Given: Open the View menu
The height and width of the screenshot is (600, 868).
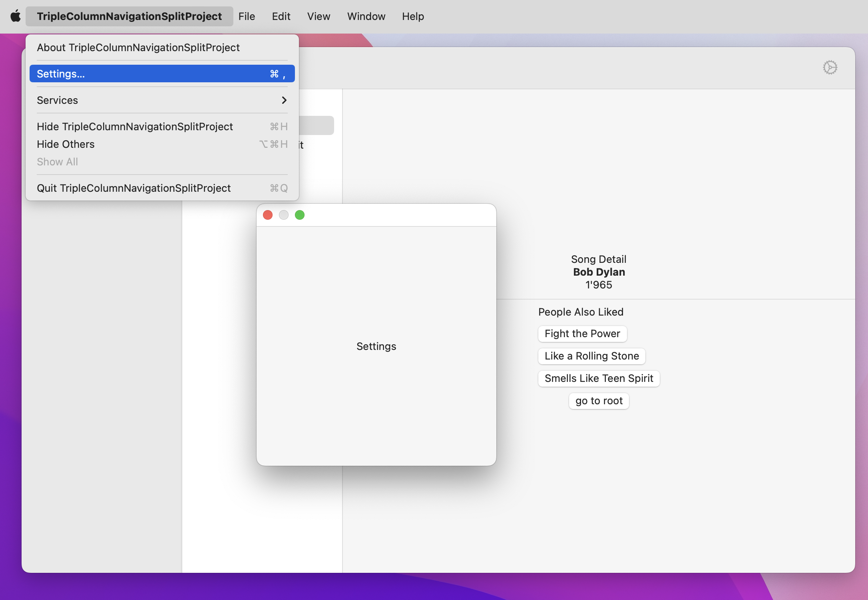Looking at the screenshot, I should coord(319,16).
